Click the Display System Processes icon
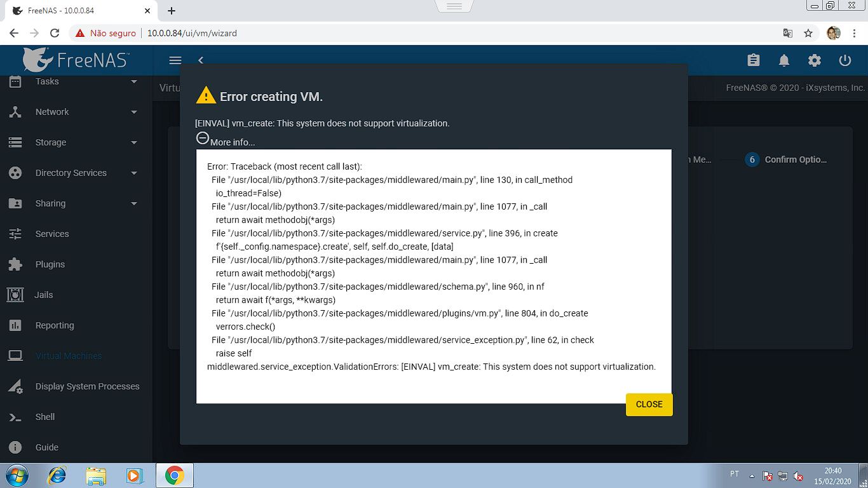 click(x=15, y=386)
